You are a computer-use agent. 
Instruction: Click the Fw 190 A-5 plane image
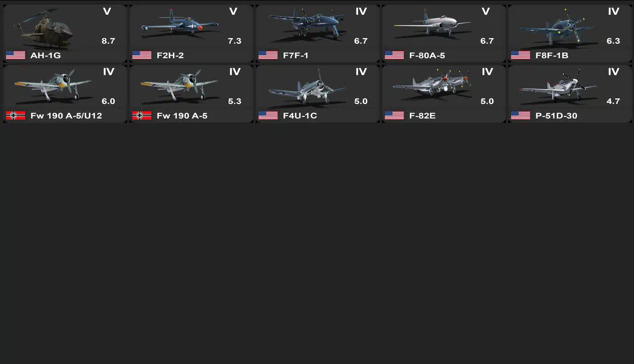179,86
